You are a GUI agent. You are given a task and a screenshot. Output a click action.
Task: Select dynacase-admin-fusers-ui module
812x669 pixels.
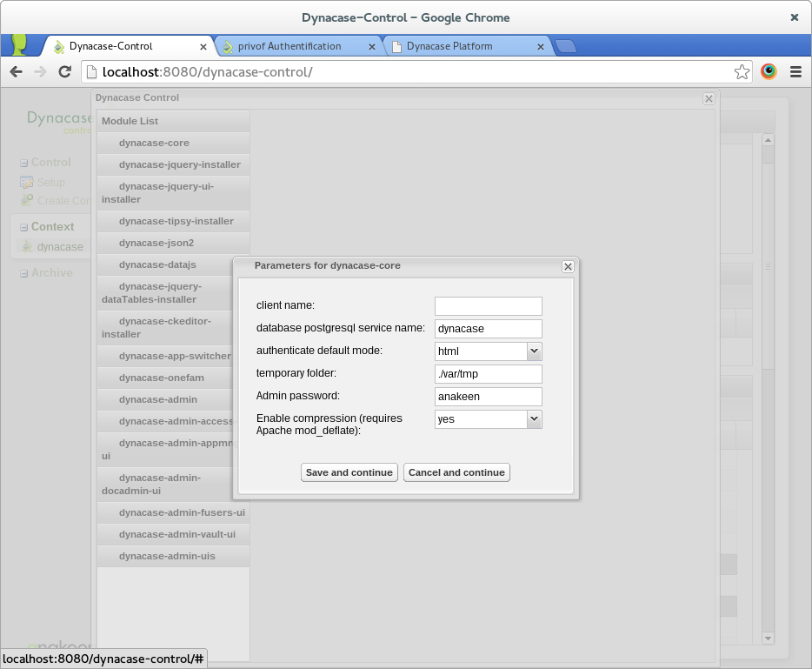click(x=173, y=512)
